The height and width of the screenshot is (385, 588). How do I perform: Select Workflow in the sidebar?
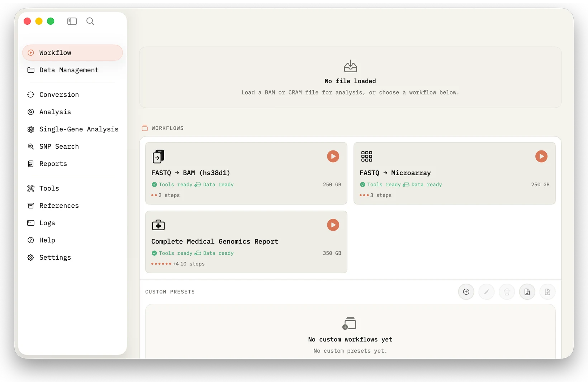tap(72, 53)
